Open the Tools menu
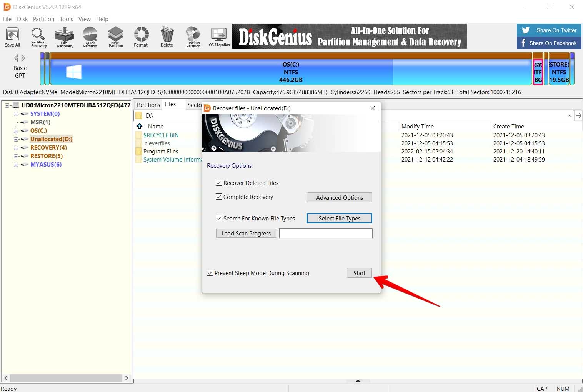The image size is (583, 392). point(66,19)
